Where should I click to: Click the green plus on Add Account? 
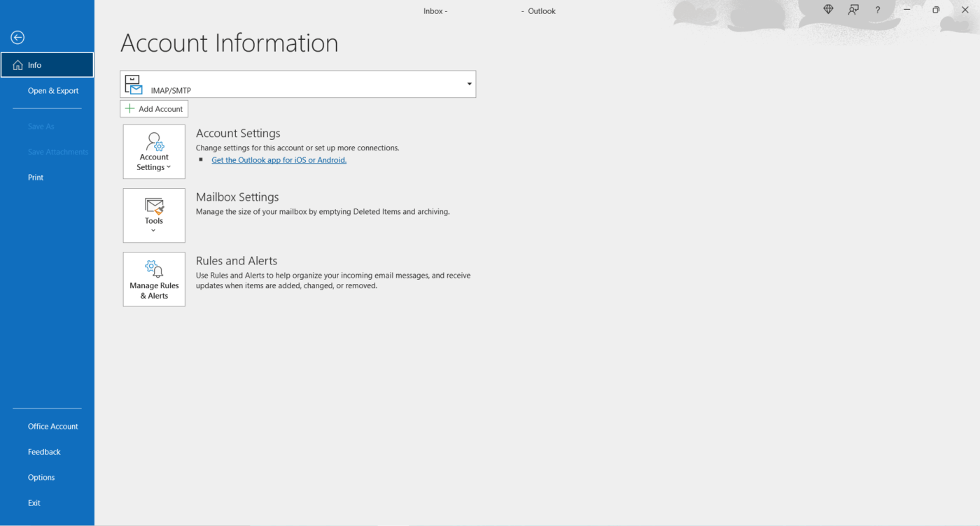click(x=129, y=108)
